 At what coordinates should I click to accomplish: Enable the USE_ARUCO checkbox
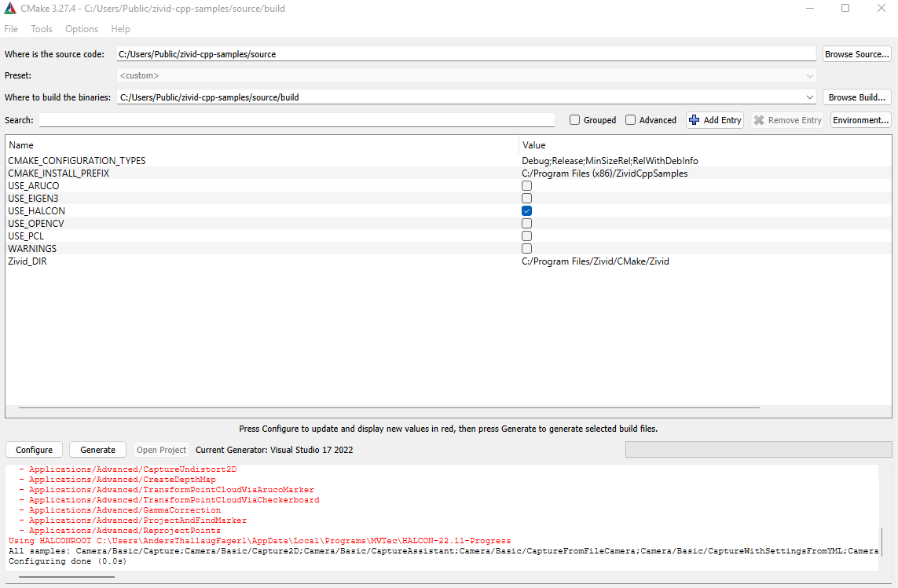coord(526,186)
